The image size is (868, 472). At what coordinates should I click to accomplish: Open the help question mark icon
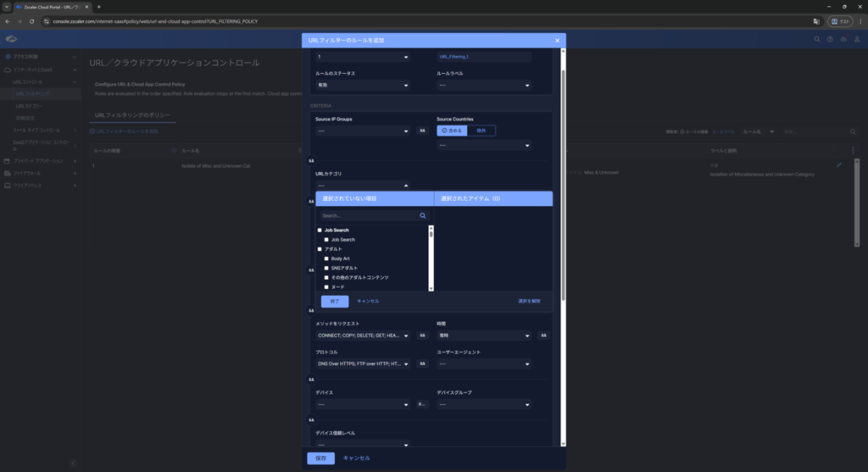(x=830, y=39)
